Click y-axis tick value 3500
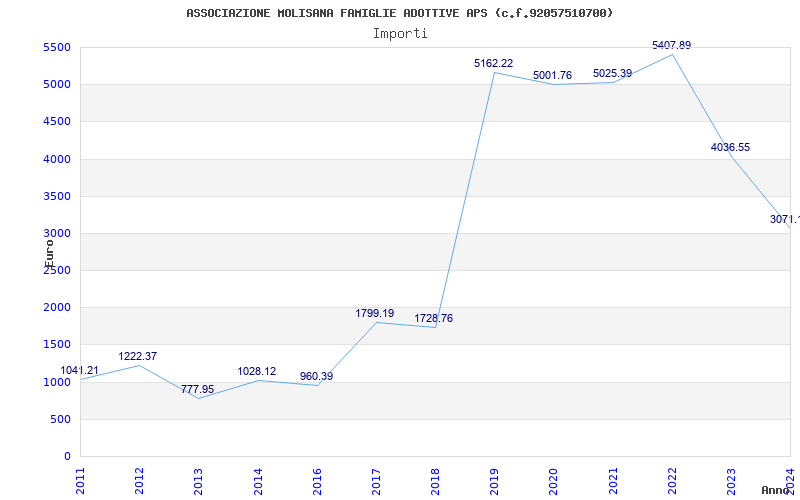This screenshot has height=500, width=800. (x=57, y=196)
